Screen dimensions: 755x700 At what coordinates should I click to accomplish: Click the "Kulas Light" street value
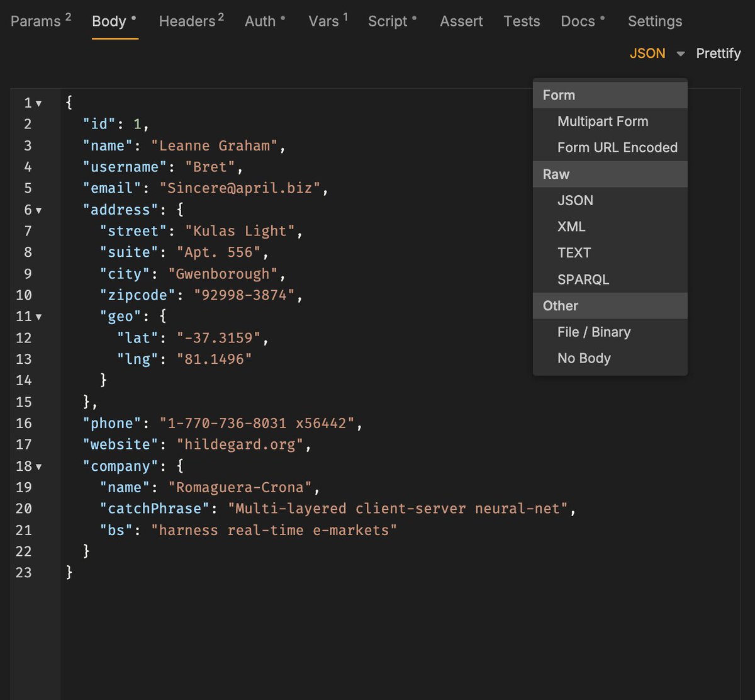[240, 231]
